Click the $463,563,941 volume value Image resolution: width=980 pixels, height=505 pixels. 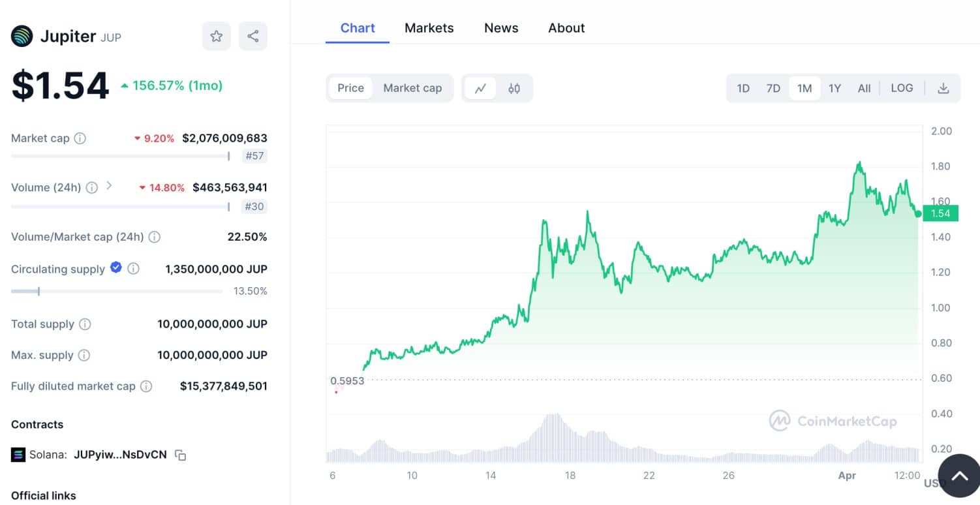click(230, 187)
